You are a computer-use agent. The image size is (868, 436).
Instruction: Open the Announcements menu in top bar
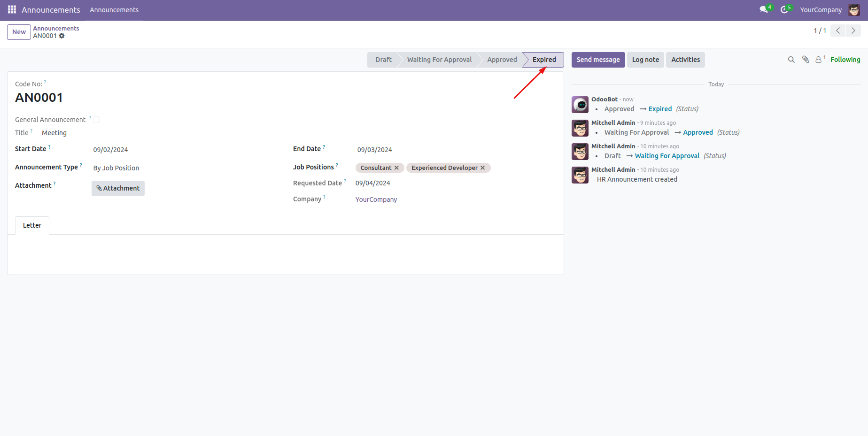tap(114, 10)
